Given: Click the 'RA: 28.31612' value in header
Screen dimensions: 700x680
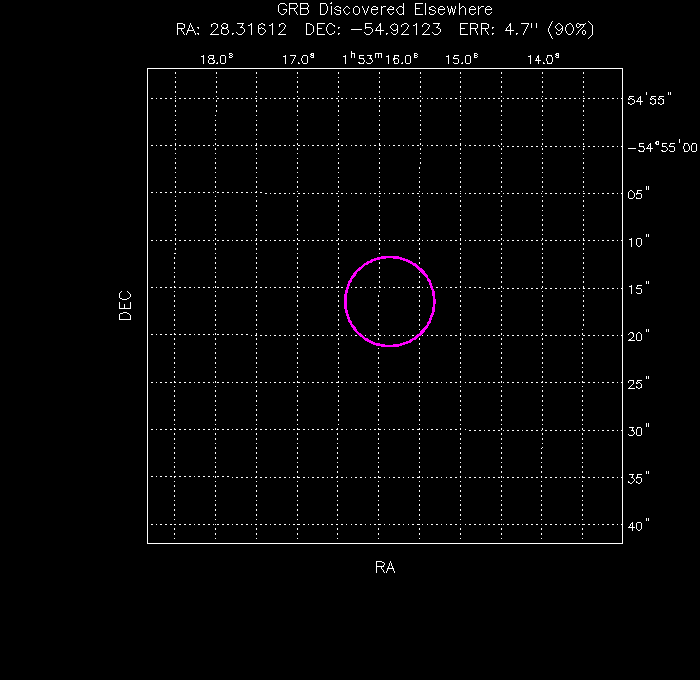Looking at the screenshot, I should pyautogui.click(x=231, y=29).
